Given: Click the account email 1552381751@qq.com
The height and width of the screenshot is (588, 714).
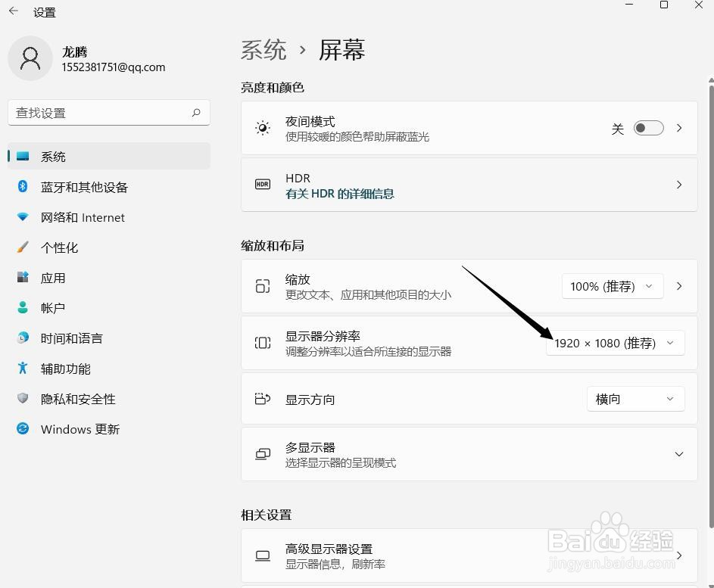Looking at the screenshot, I should pos(114,67).
